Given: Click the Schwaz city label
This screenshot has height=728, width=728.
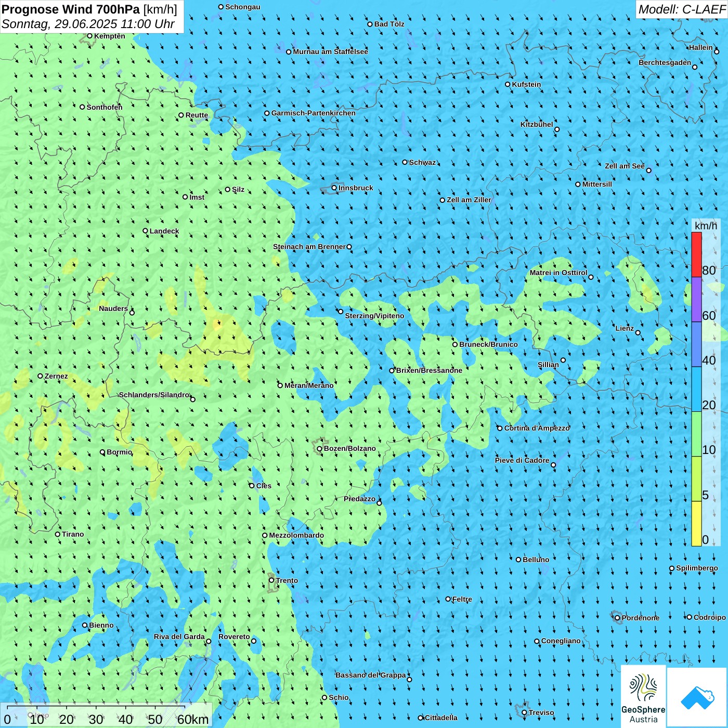Looking at the screenshot, I should 422,162.
